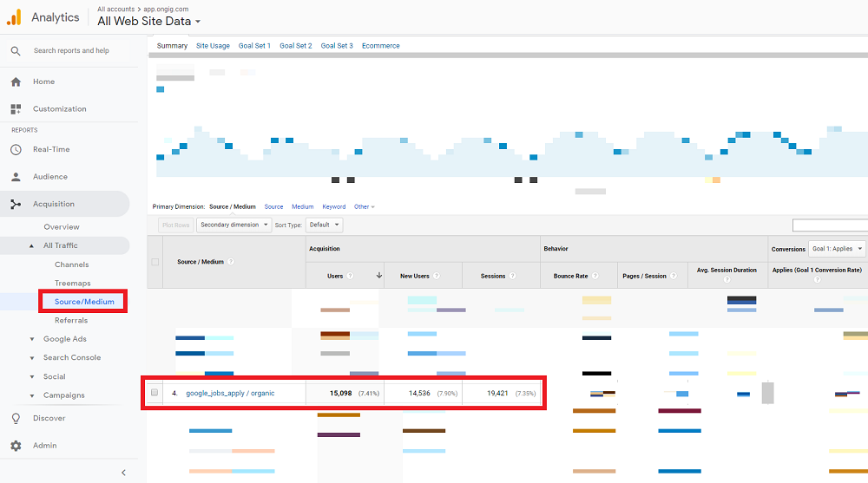The width and height of the screenshot is (868, 483).
Task: Click the Acquisition branching icon
Action: coord(16,204)
